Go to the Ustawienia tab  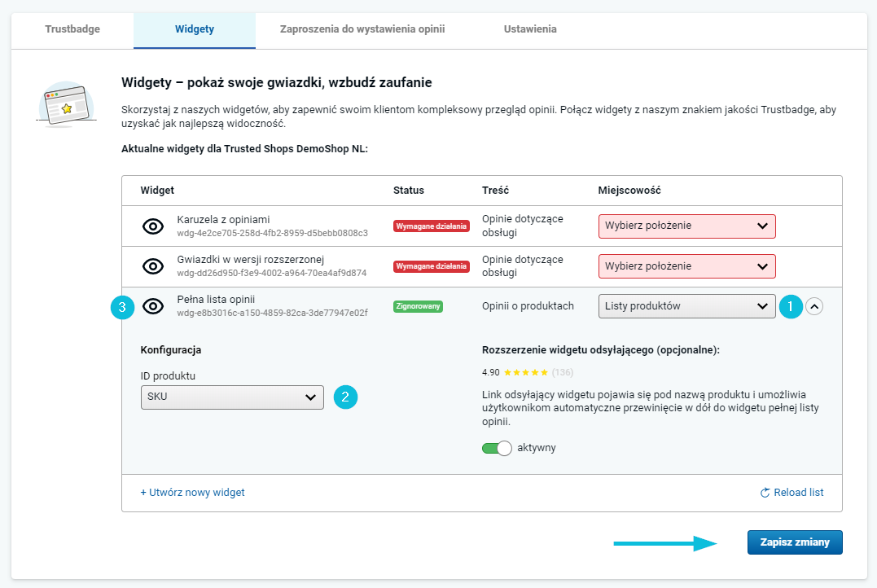tap(530, 29)
